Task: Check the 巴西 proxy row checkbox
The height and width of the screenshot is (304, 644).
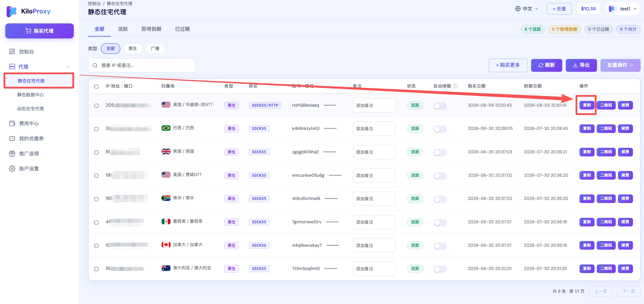Action: point(96,129)
